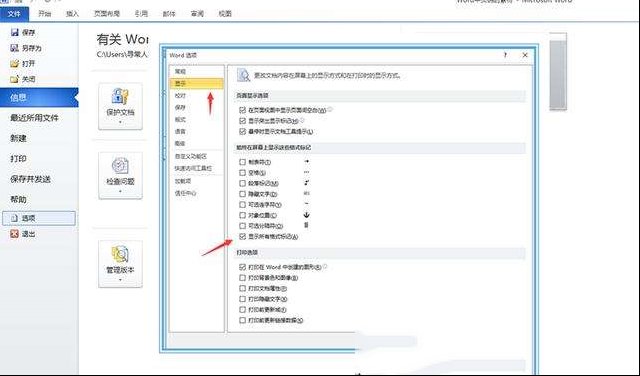Image resolution: width=640 pixels, height=376 pixels.
Task: Select 显示 category in Word 选项
Action: click(x=196, y=83)
